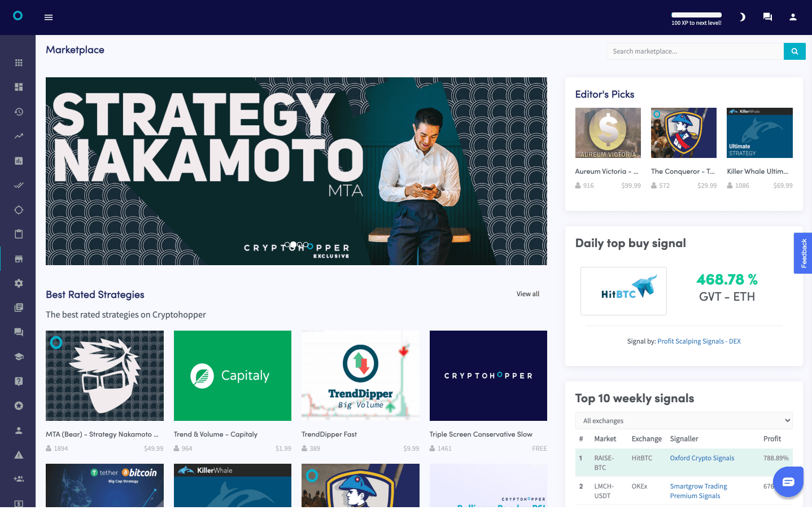
Task: Open the marketplace store icon in sidebar
Action: [x=19, y=259]
